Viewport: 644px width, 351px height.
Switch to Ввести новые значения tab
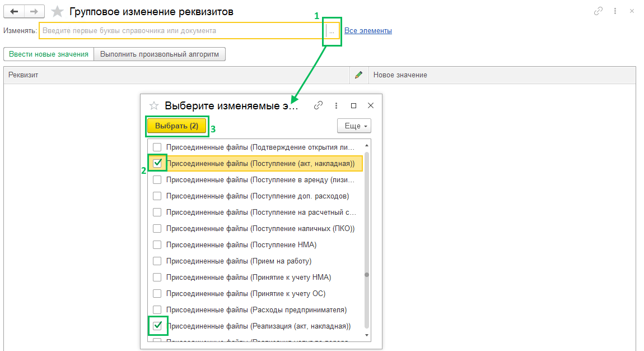pyautogui.click(x=49, y=54)
